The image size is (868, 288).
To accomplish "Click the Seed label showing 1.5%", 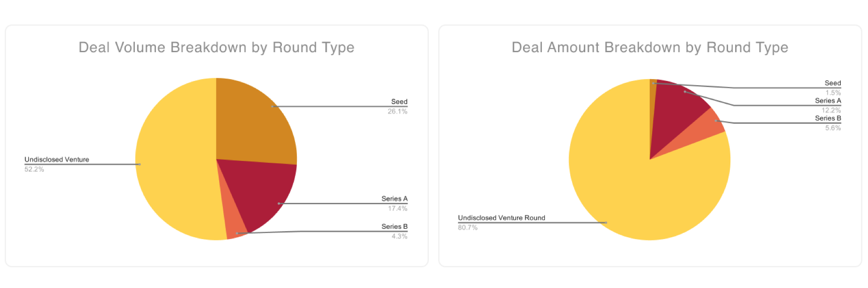I will (833, 83).
